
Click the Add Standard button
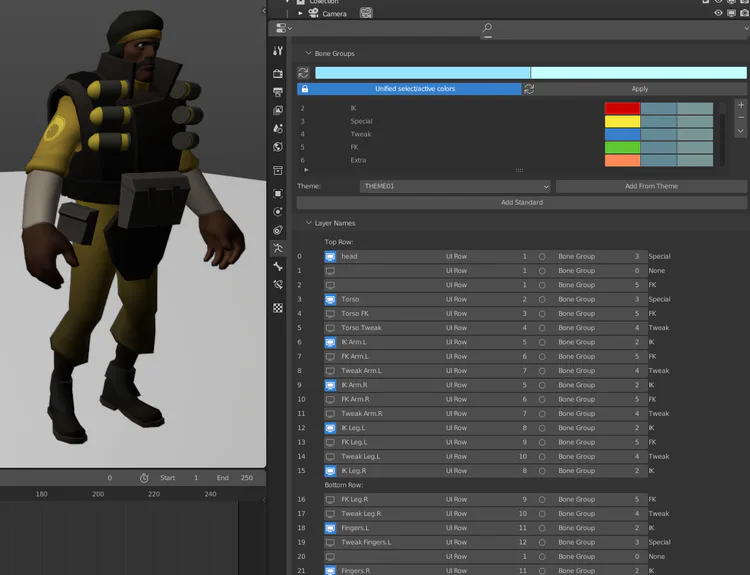point(522,202)
